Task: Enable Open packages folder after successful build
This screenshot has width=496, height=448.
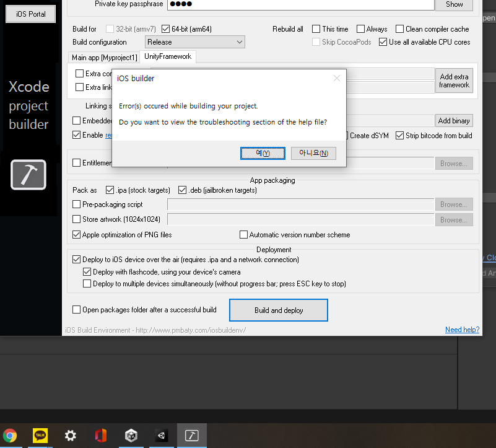Action: pyautogui.click(x=76, y=310)
